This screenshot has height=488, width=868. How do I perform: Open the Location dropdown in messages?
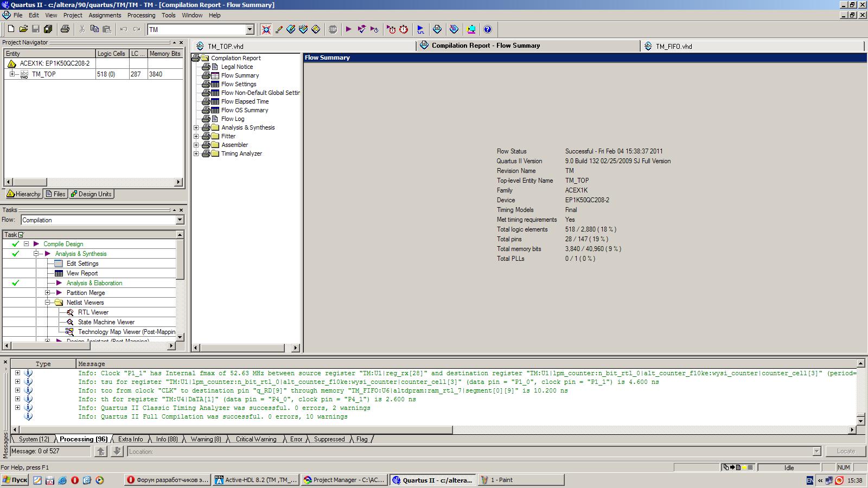[817, 451]
